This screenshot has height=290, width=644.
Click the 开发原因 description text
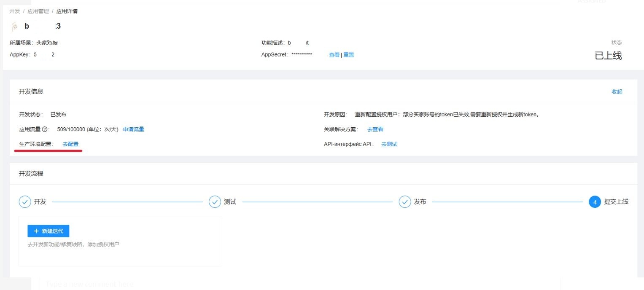[447, 115]
